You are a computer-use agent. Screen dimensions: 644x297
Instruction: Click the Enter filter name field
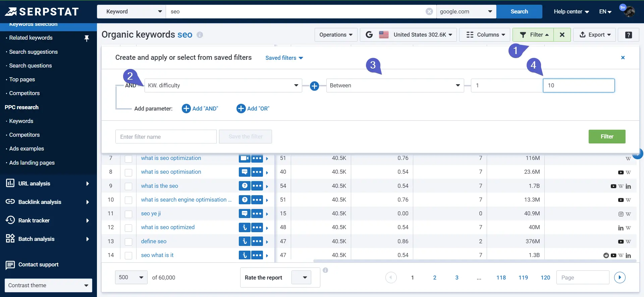pos(166,137)
